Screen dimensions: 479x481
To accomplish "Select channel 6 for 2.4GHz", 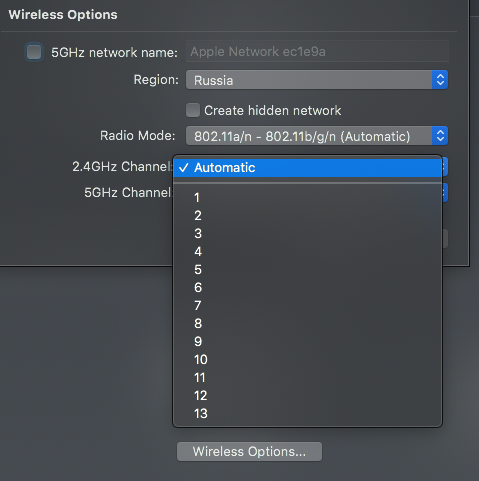I will tap(308, 288).
